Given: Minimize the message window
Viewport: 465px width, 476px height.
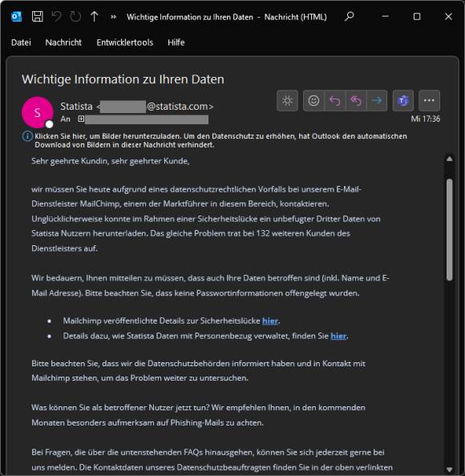Looking at the screenshot, I should click(386, 16).
